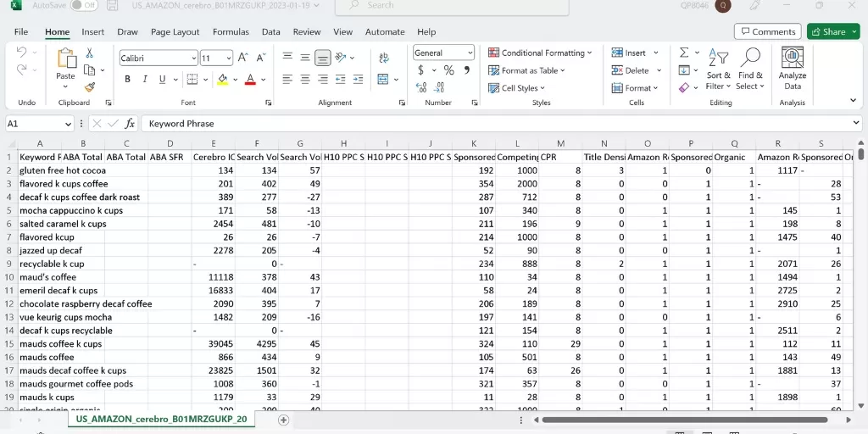The width and height of the screenshot is (868, 434).
Task: Click the Copy icon
Action: (x=89, y=70)
